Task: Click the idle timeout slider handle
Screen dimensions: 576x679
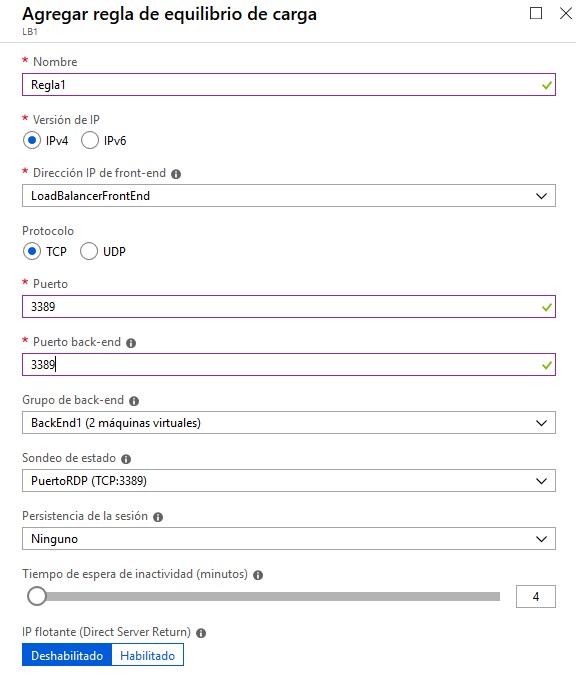Action: pos(37,596)
